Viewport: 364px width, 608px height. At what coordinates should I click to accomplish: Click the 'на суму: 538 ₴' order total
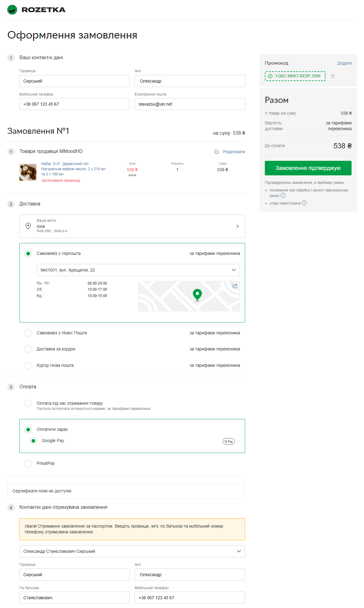(x=229, y=133)
